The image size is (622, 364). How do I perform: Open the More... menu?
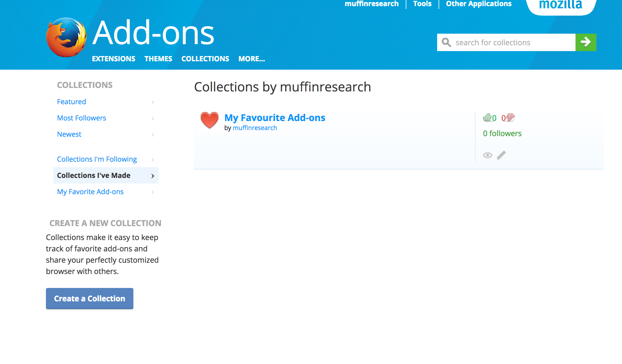[252, 59]
